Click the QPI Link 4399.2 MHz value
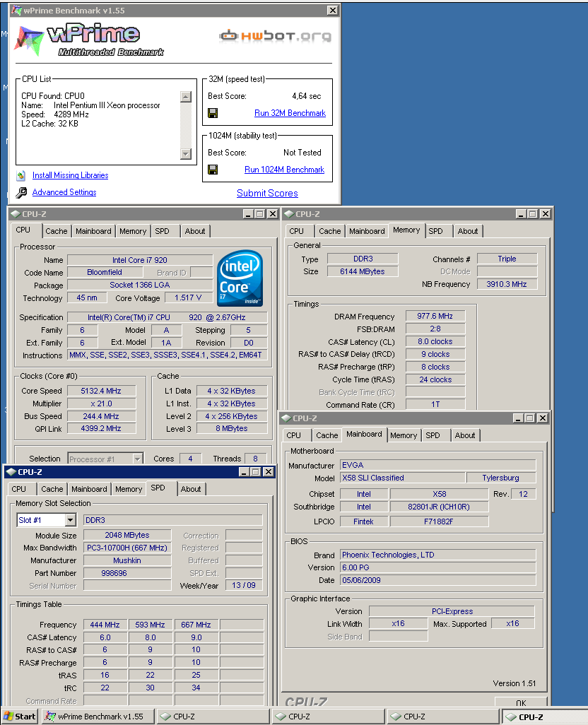The height and width of the screenshot is (725, 588). [x=101, y=428]
